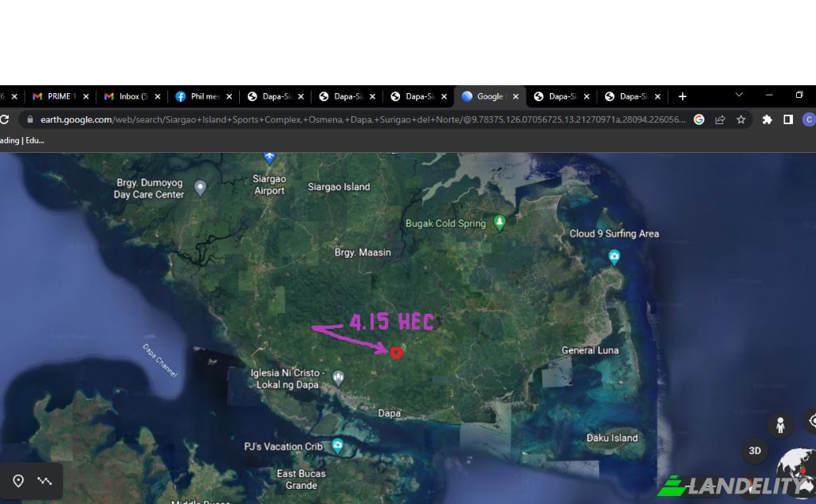Expand the tab search chevron dropdown
The height and width of the screenshot is (504, 816).
click(739, 96)
